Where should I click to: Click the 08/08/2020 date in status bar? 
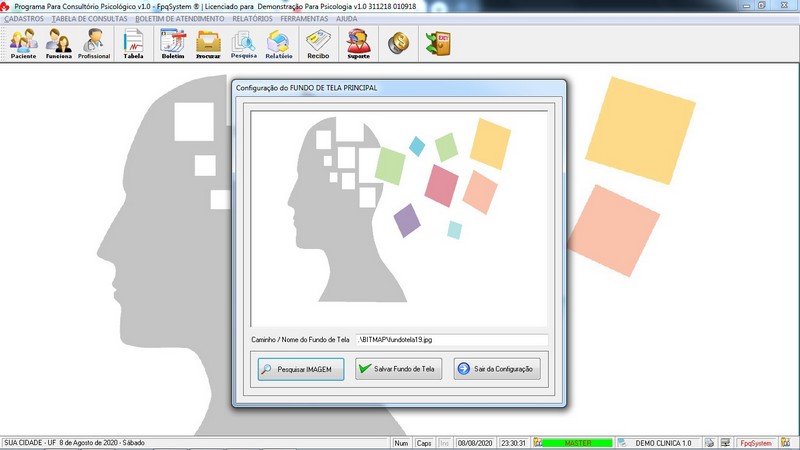474,443
